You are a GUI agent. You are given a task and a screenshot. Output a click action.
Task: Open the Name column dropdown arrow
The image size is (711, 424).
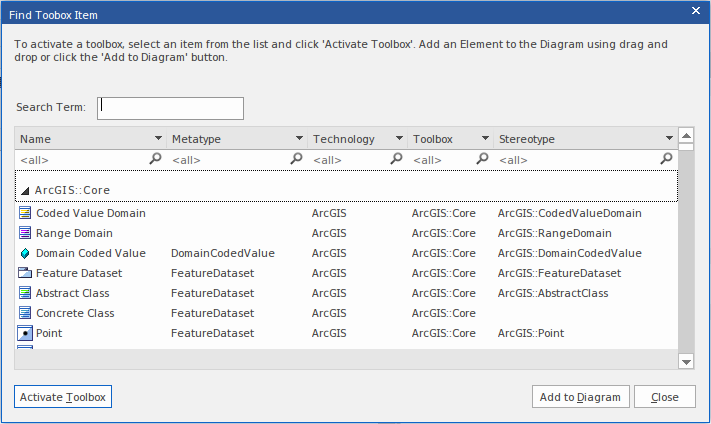157,139
